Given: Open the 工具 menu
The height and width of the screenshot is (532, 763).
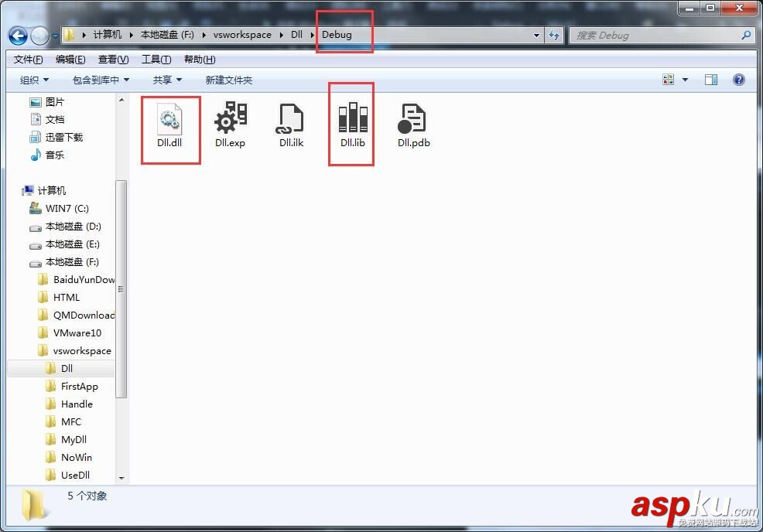Looking at the screenshot, I should tap(154, 59).
